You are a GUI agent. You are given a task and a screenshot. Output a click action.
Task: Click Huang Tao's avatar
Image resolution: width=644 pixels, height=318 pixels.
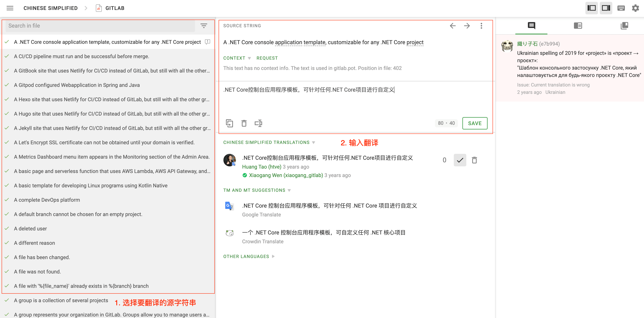229,160
